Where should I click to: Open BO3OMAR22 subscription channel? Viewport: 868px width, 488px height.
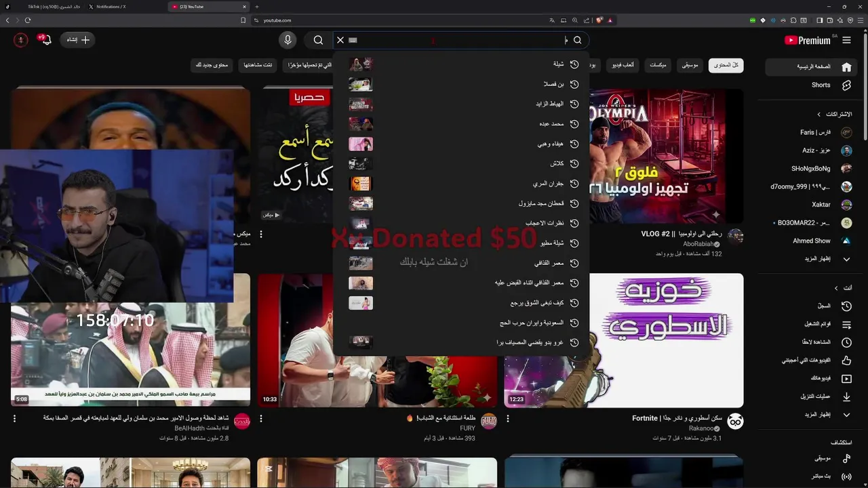pos(810,223)
